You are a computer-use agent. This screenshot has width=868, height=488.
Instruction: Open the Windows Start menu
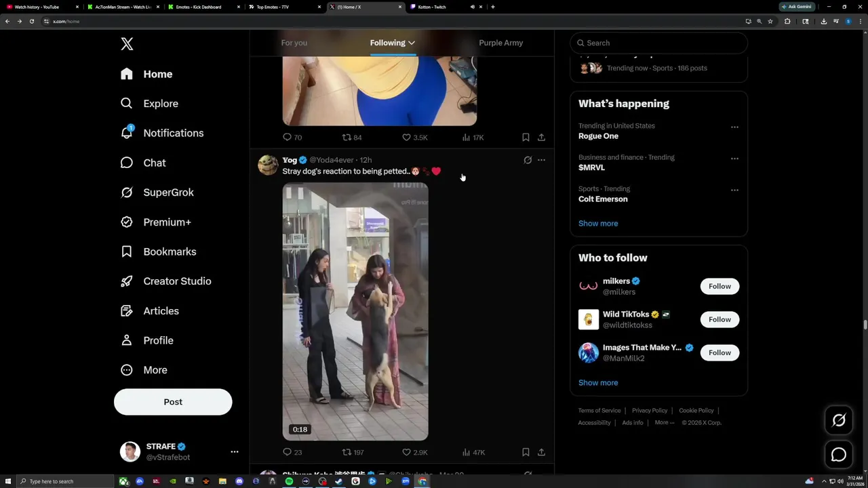8,481
